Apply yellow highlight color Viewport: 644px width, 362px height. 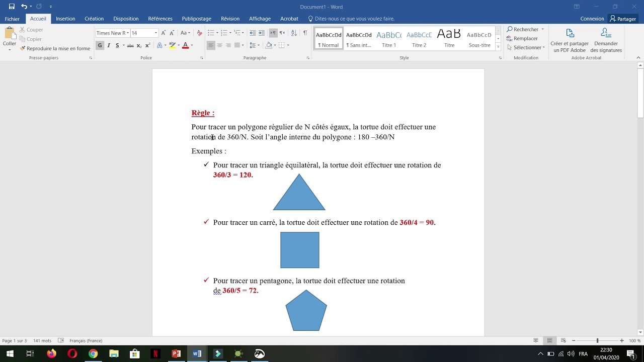173,45
